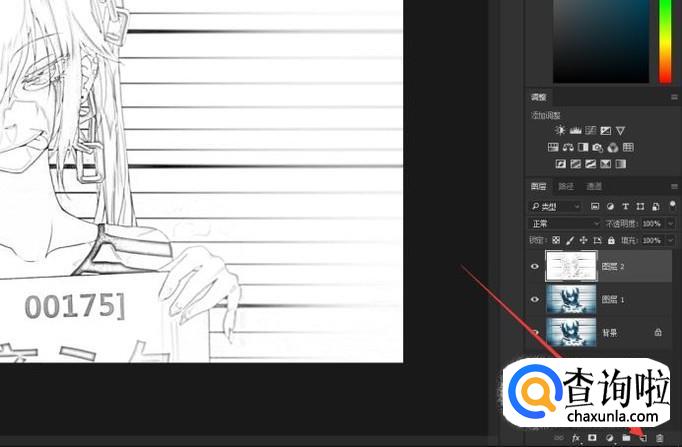This screenshot has height=447, width=682.
Task: Select layer named 背景
Action: 609,333
